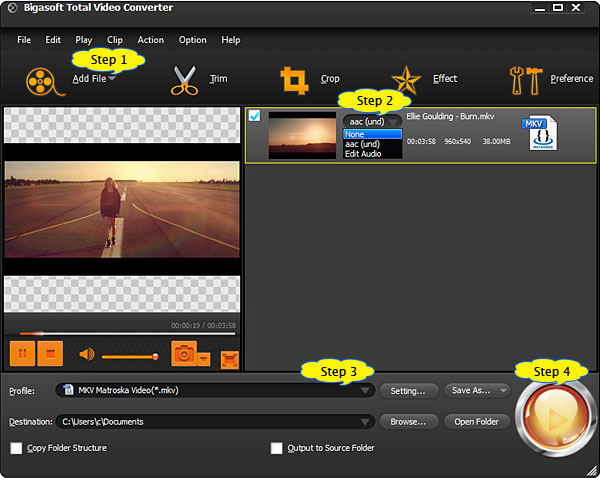The height and width of the screenshot is (478, 600).
Task: Expand the Save As dropdown arrow
Action: tap(503, 390)
